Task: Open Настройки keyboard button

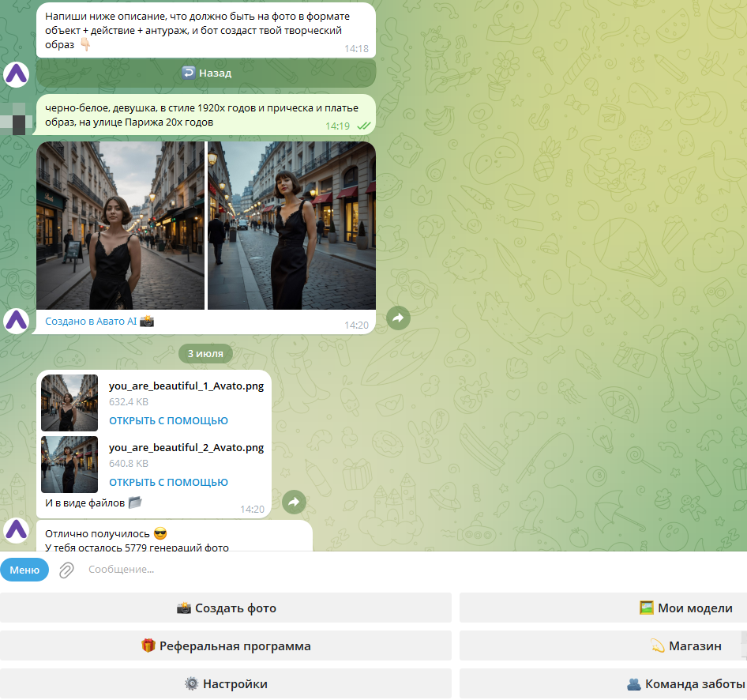Action: (226, 684)
